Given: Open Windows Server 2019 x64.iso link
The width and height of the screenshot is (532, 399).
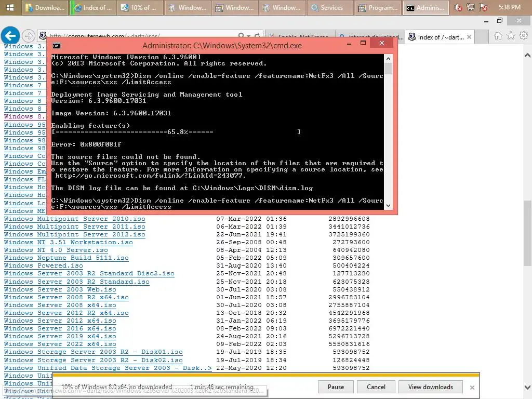Looking at the screenshot, I should [x=60, y=336].
